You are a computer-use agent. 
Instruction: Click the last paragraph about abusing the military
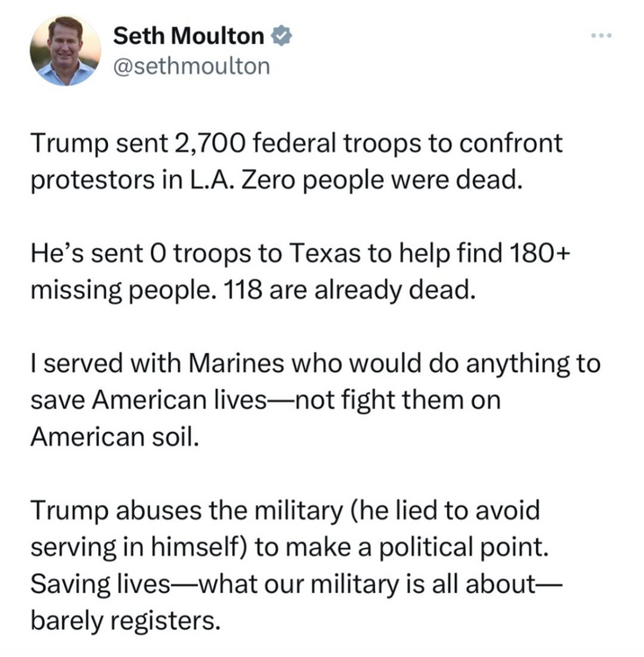pyautogui.click(x=298, y=563)
